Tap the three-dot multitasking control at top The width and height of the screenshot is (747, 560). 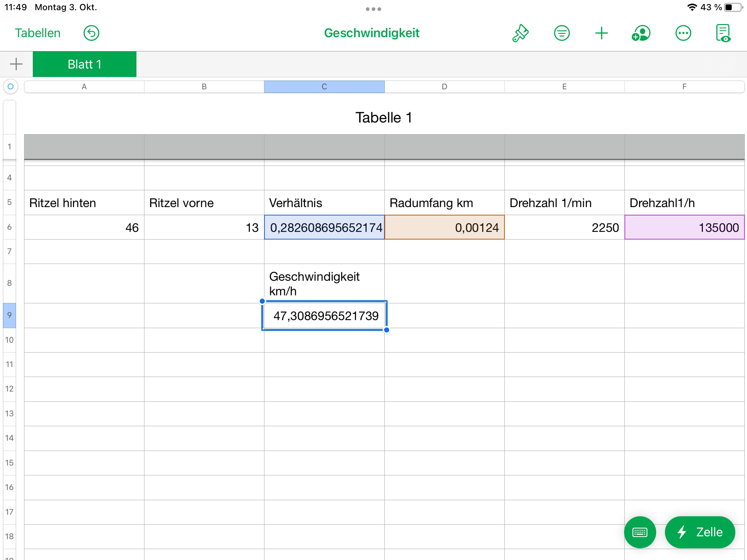pos(373,9)
